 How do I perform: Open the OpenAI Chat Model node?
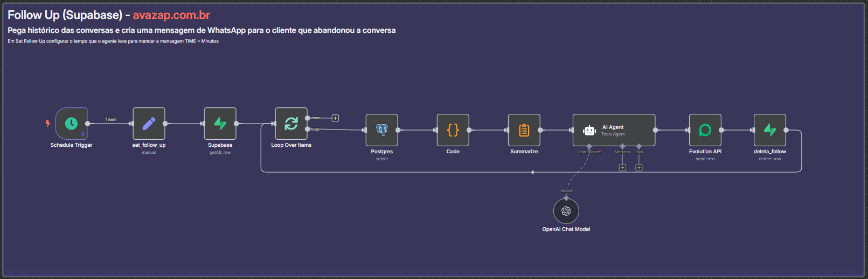[x=566, y=211]
